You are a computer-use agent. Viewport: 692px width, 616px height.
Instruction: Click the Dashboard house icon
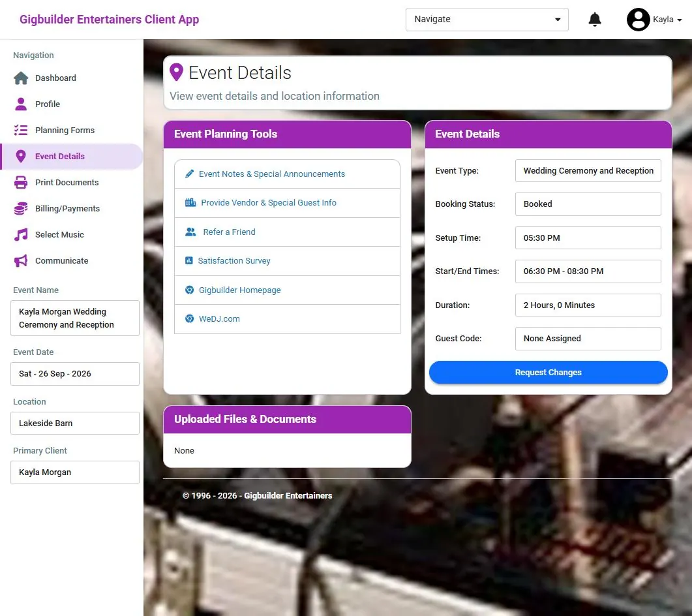[x=21, y=78]
